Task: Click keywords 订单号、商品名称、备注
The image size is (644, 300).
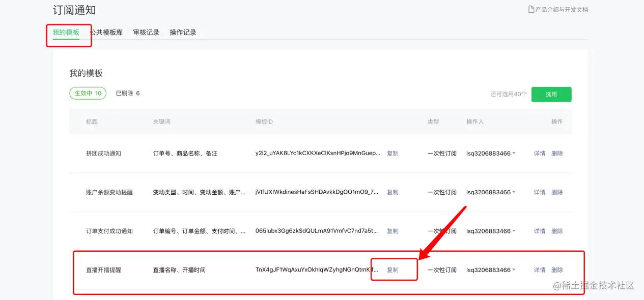Action: (x=185, y=154)
